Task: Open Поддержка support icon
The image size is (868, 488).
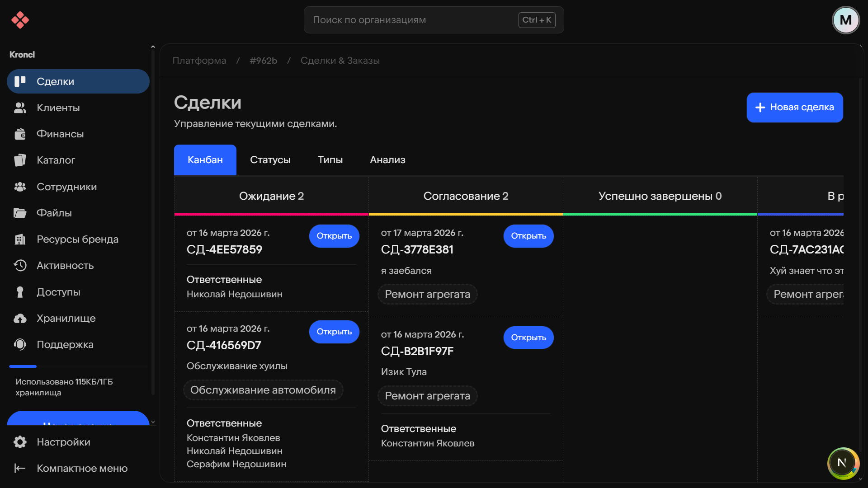Action: 20,345
